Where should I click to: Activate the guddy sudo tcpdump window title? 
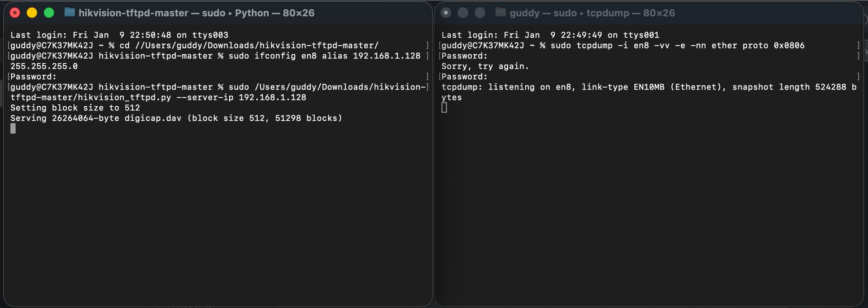coord(592,13)
